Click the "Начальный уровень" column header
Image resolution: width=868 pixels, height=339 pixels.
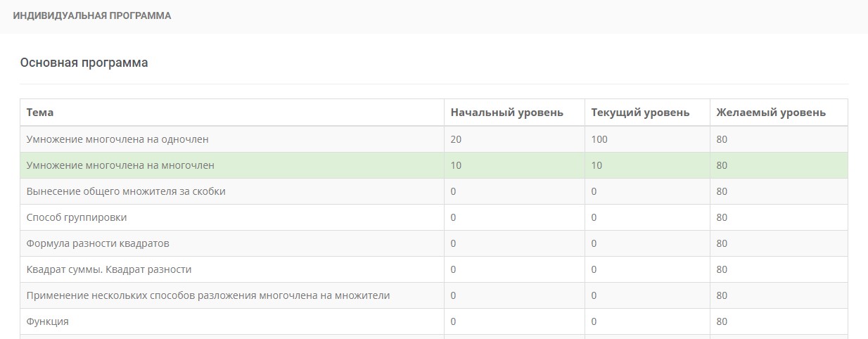click(x=506, y=113)
